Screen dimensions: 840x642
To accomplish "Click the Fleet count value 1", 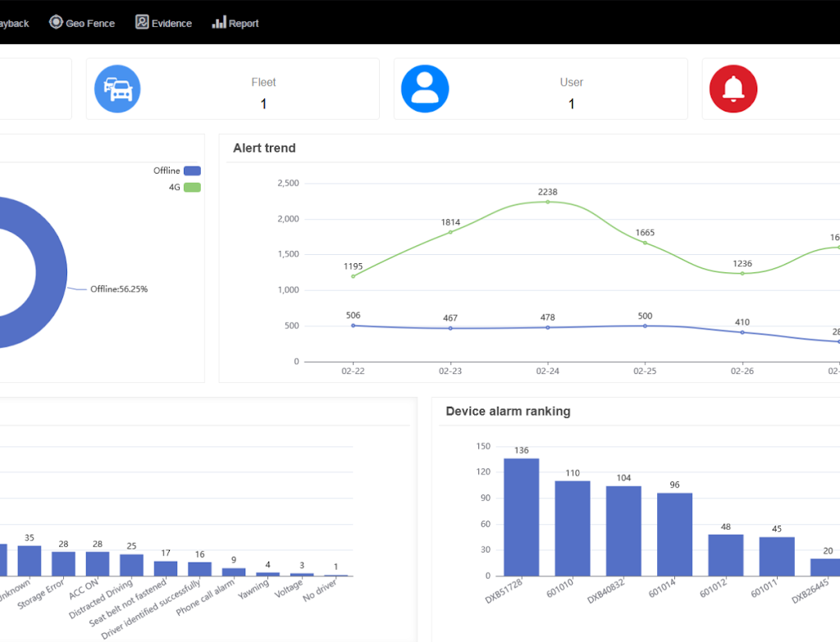I will click(263, 103).
